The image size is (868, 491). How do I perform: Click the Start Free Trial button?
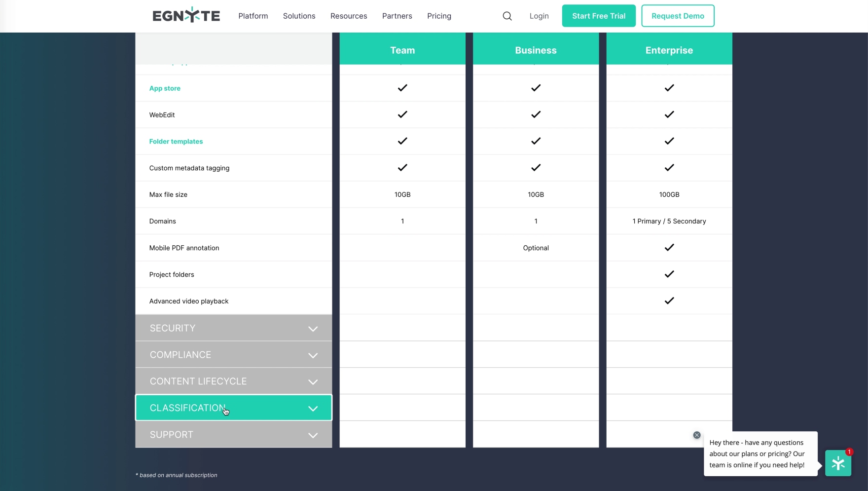coord(598,16)
